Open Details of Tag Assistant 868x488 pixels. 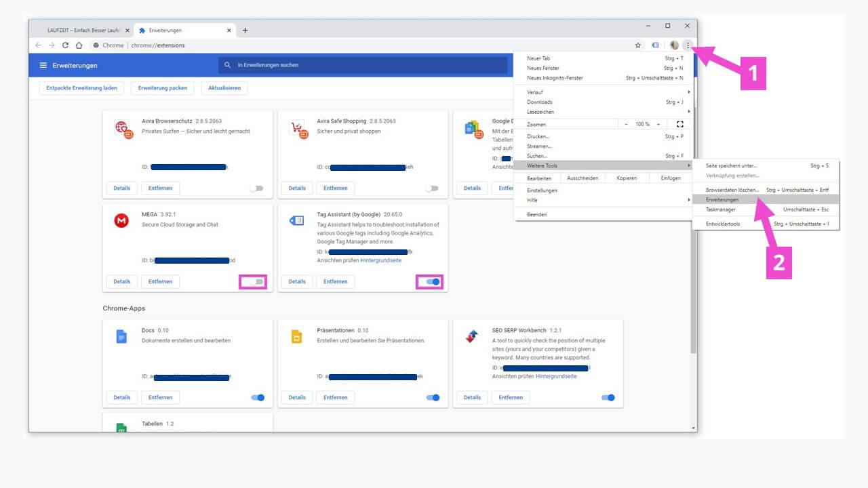coord(297,281)
